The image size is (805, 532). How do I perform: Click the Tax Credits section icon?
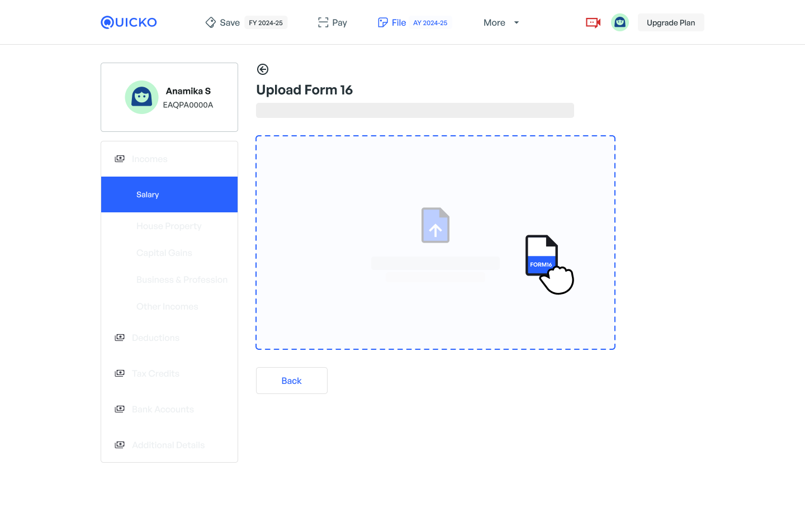tap(120, 373)
